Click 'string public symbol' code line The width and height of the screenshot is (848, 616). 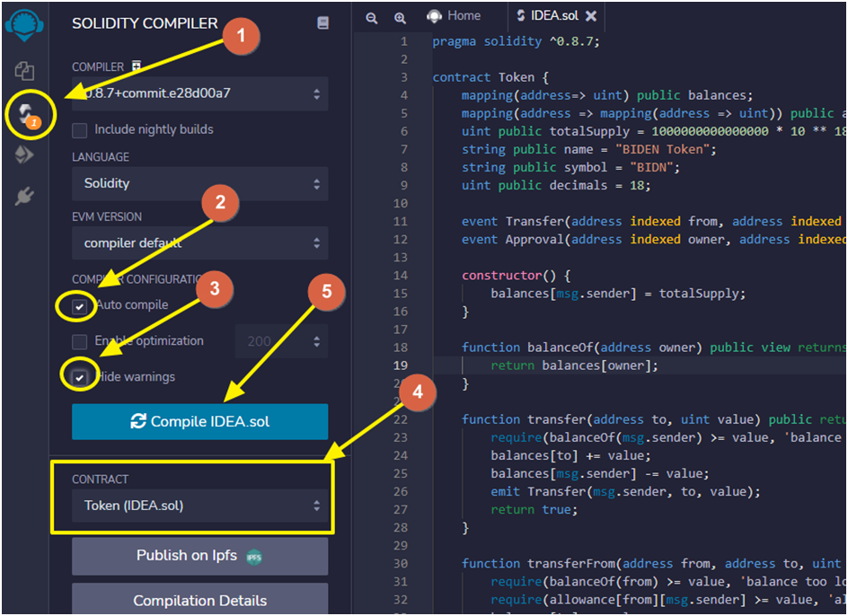(x=570, y=168)
